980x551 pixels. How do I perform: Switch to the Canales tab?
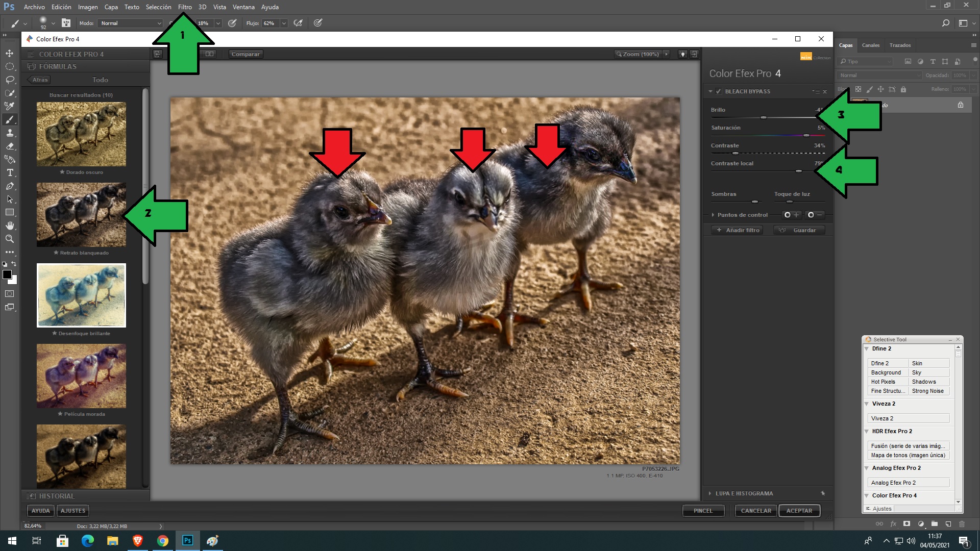coord(871,45)
